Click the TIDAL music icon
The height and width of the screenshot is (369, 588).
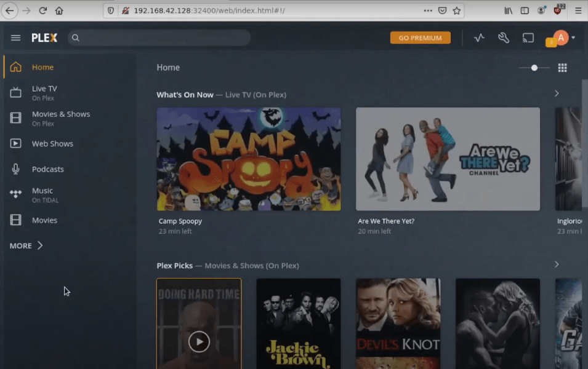click(x=16, y=194)
